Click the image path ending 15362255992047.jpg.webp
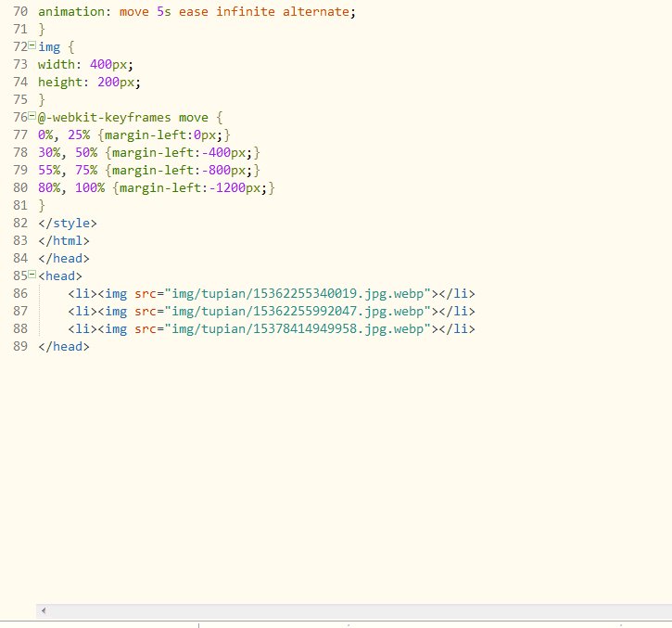The image size is (672, 628). [298, 311]
